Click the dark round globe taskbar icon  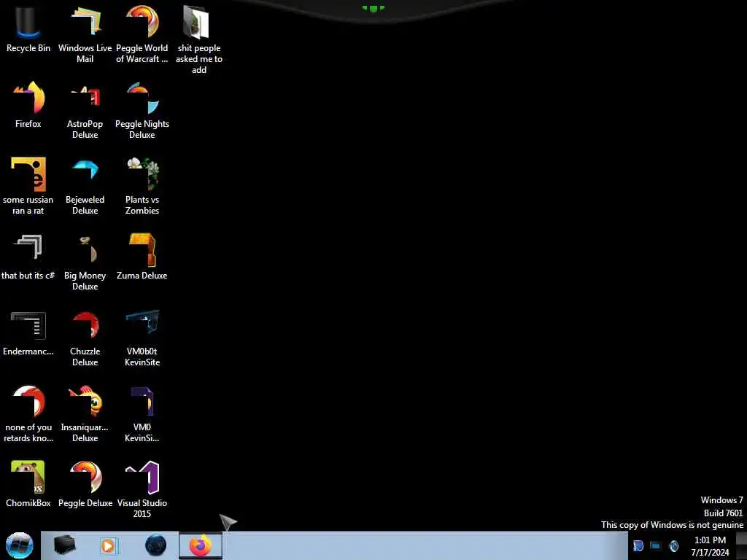pyautogui.click(x=156, y=545)
